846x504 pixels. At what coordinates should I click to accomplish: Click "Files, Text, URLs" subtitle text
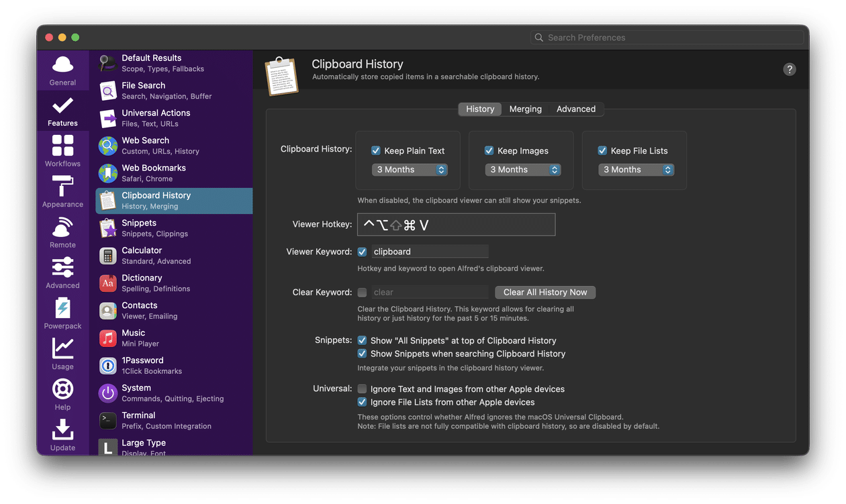(150, 124)
